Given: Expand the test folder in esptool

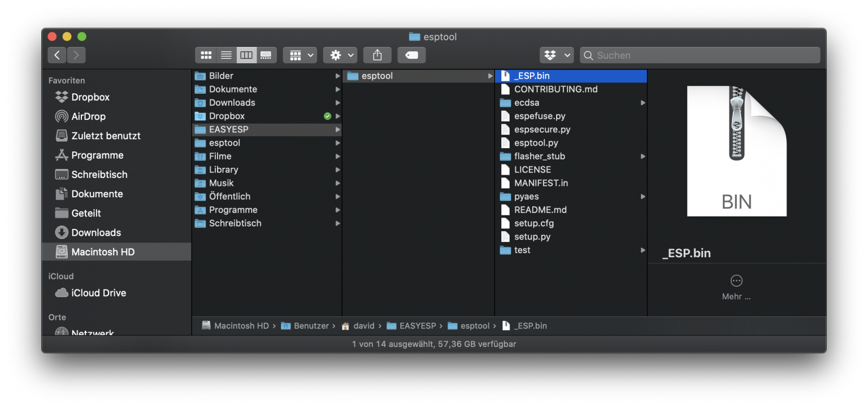Looking at the screenshot, I should coord(643,250).
